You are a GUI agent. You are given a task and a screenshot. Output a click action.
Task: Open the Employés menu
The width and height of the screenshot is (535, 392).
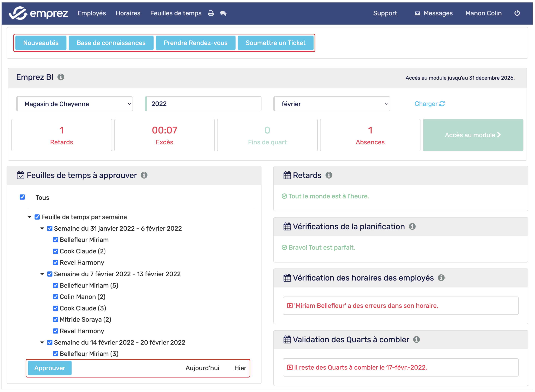[91, 13]
